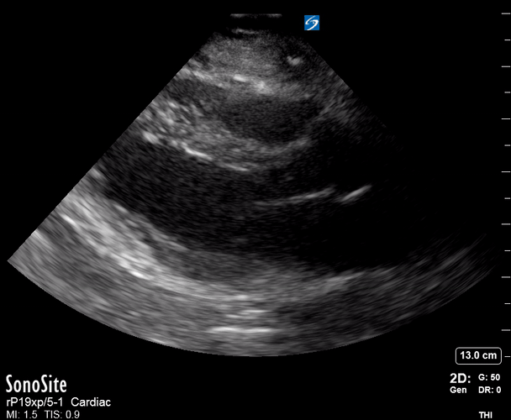Click the SonoSite logo text

click(36, 384)
